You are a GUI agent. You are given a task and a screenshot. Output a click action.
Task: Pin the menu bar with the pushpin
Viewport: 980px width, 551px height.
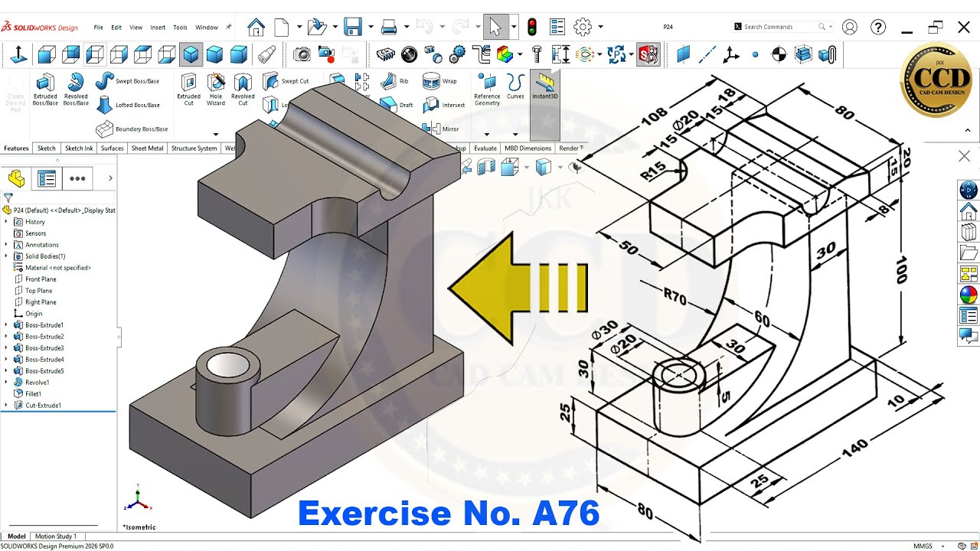(228, 27)
